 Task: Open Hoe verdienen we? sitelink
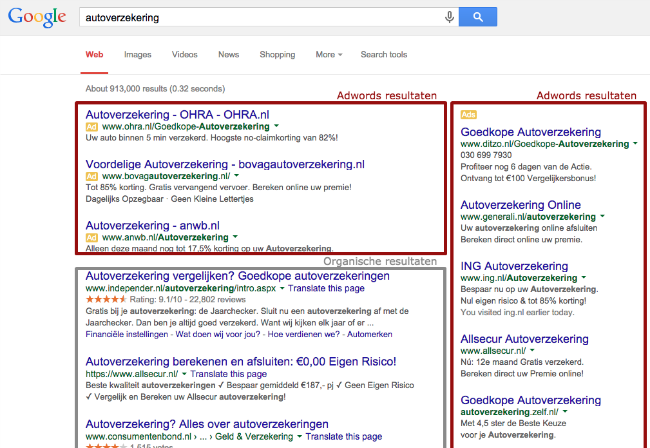click(303, 334)
